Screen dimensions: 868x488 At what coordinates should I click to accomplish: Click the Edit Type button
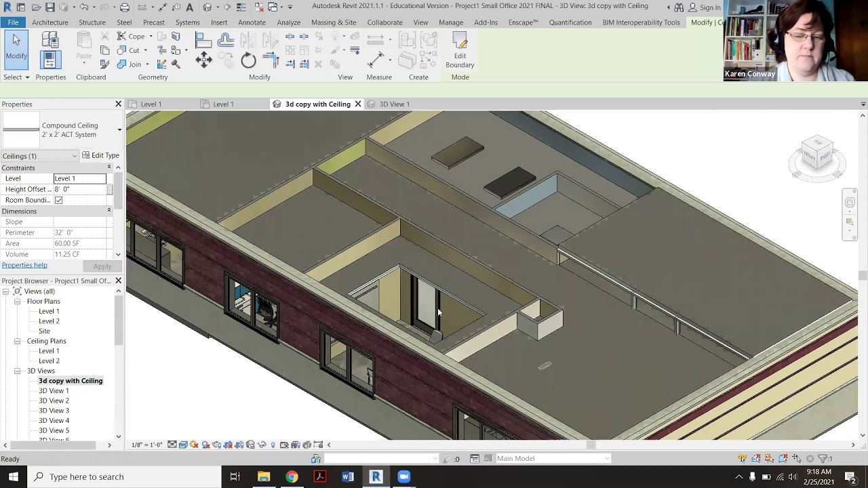click(100, 156)
